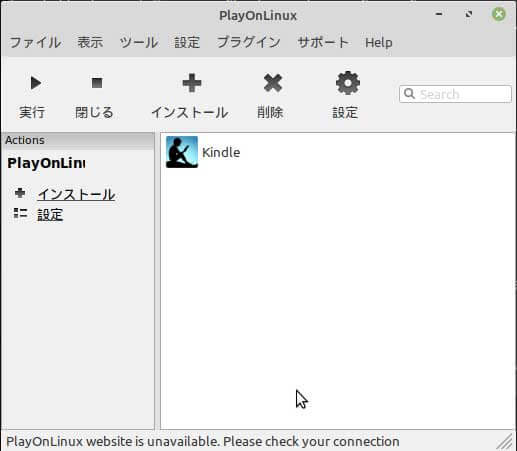
Task: Click the Close (閉じる) stop icon
Action: pyautogui.click(x=97, y=83)
